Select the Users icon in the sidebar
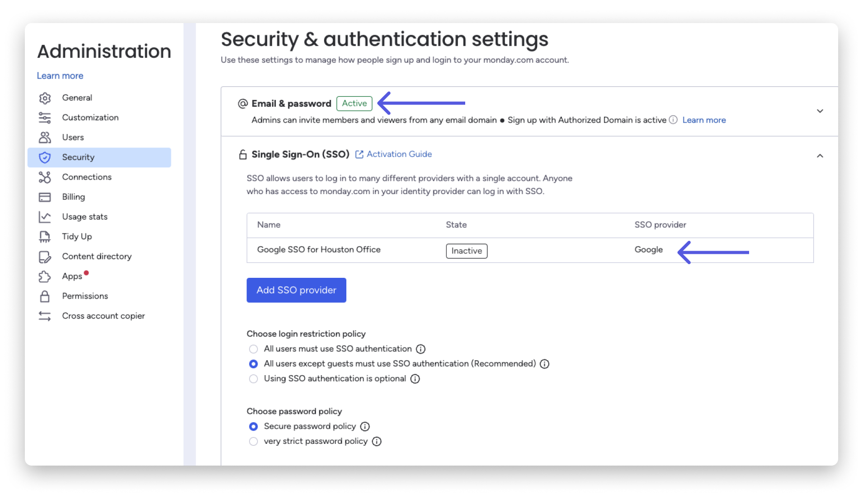868x495 pixels. 45,138
